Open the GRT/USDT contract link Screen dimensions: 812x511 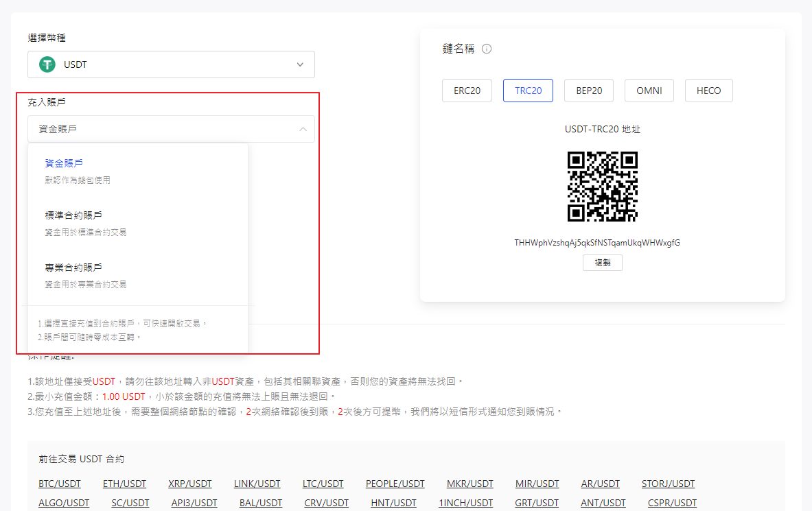[537, 503]
